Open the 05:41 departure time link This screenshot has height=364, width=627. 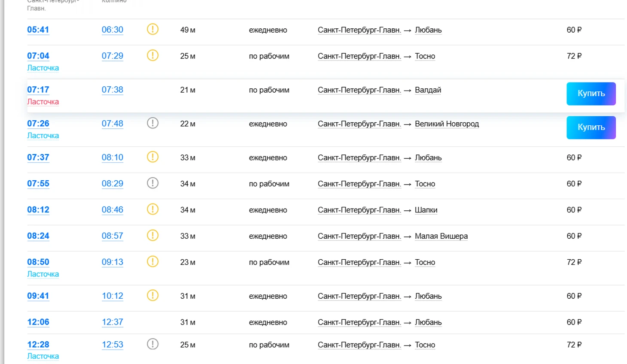pyautogui.click(x=38, y=30)
